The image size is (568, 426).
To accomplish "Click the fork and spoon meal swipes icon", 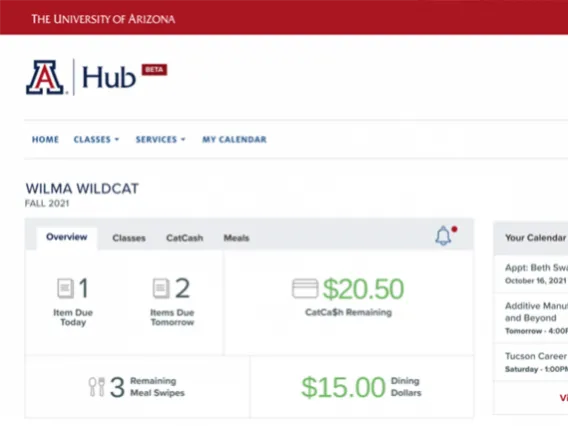I will tap(97, 387).
